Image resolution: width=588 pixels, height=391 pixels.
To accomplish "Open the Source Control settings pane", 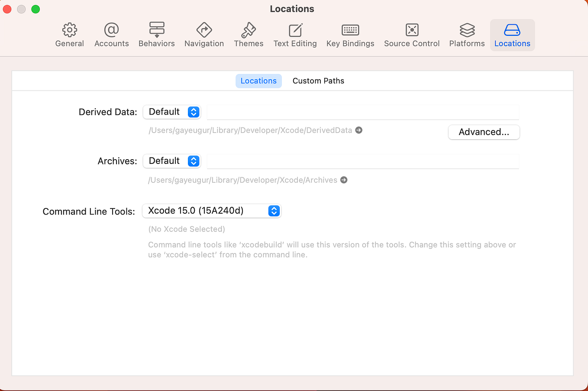I will click(x=412, y=35).
